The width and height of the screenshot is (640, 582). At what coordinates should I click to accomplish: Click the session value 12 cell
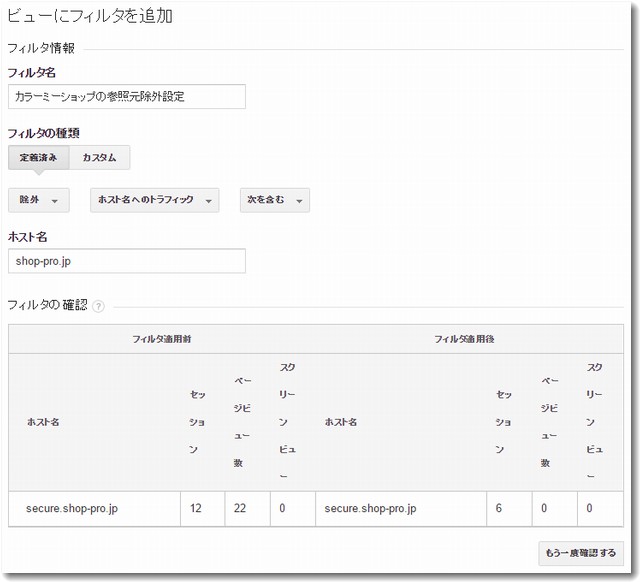click(202, 509)
